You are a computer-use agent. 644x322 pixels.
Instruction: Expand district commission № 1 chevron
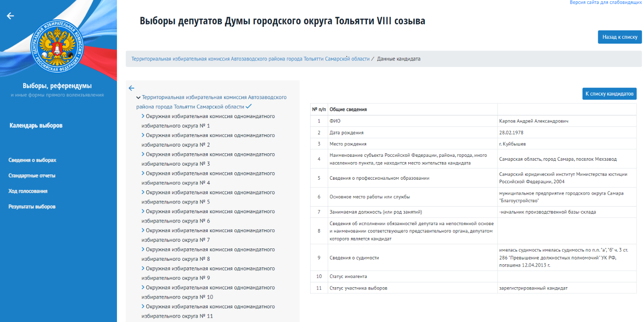click(143, 116)
